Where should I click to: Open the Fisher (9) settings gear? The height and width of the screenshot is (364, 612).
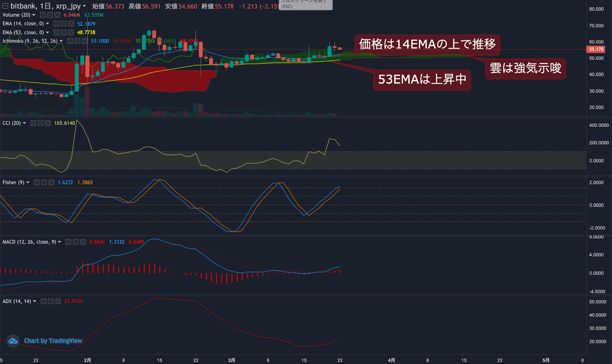44,182
